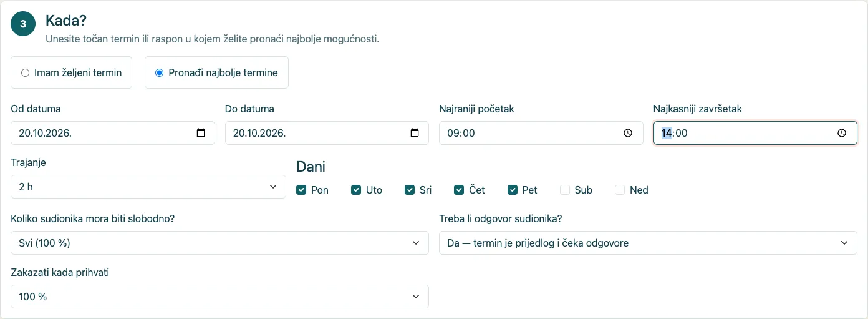Open 'Koliko sudionika mora biti slobodno' dropdown
868x319 pixels.
pos(219,243)
